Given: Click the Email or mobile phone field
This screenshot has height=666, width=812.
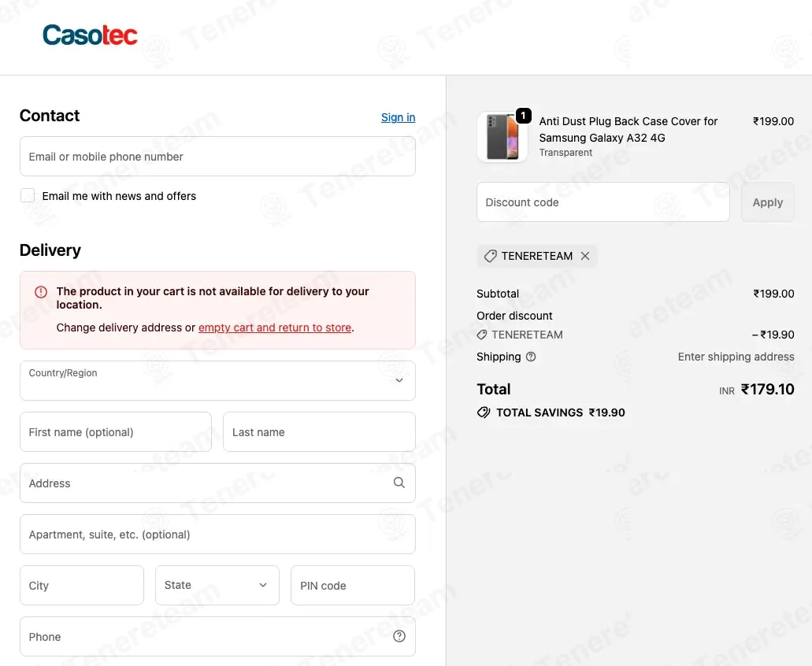Looking at the screenshot, I should 217,157.
